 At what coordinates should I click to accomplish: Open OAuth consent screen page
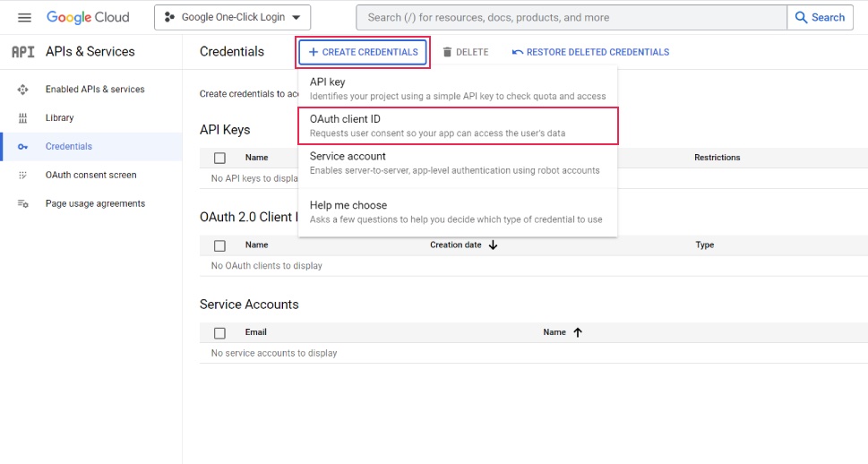[x=91, y=175]
